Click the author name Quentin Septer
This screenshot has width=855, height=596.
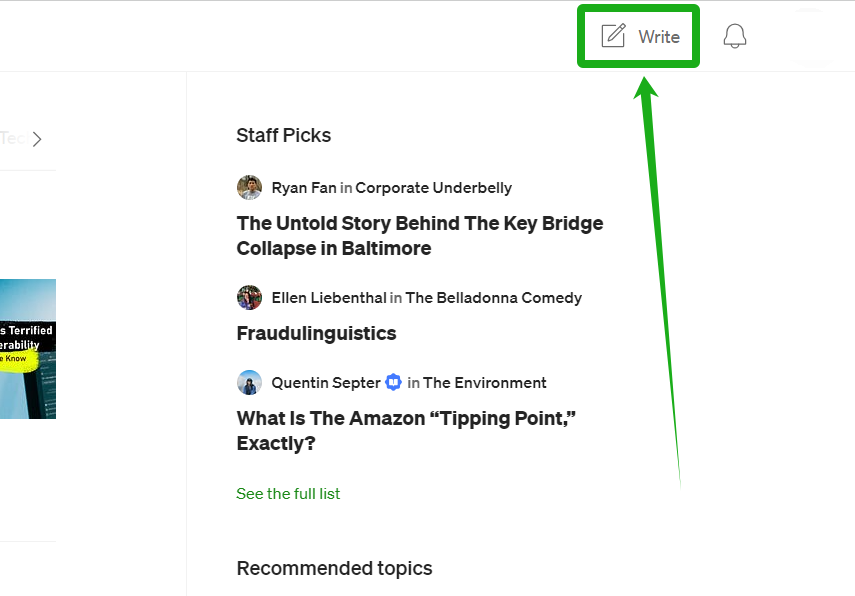point(326,383)
